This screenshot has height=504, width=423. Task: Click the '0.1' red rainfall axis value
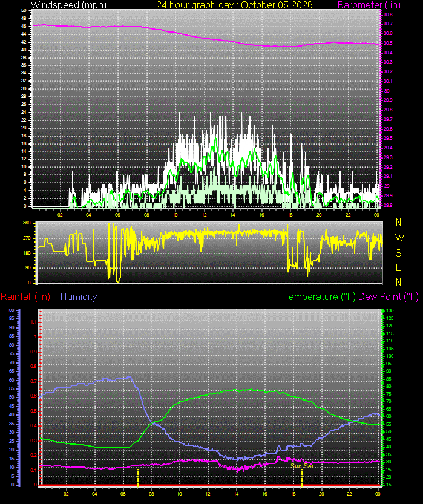[34, 470]
